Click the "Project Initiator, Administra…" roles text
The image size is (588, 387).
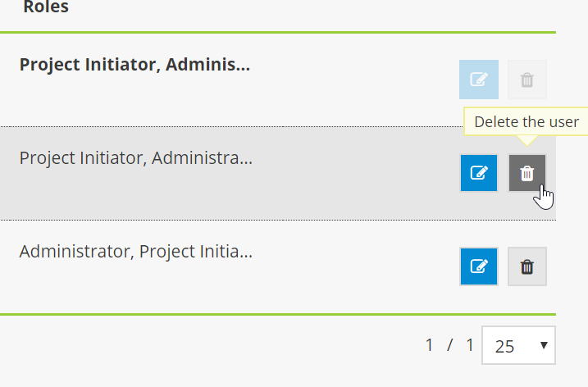135,157
